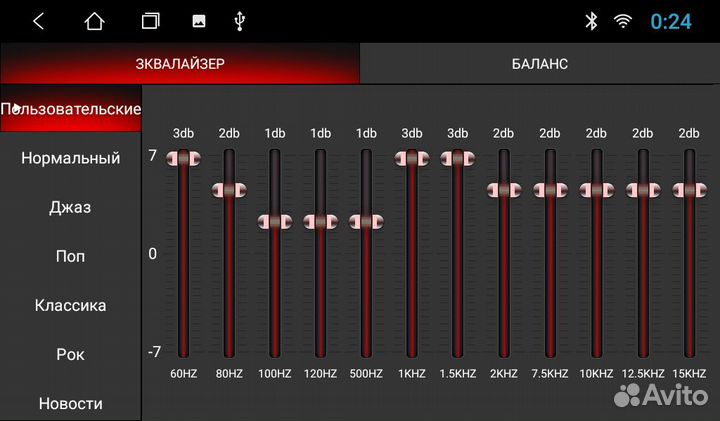Go to the home screen icon
The image size is (720, 421).
(94, 21)
